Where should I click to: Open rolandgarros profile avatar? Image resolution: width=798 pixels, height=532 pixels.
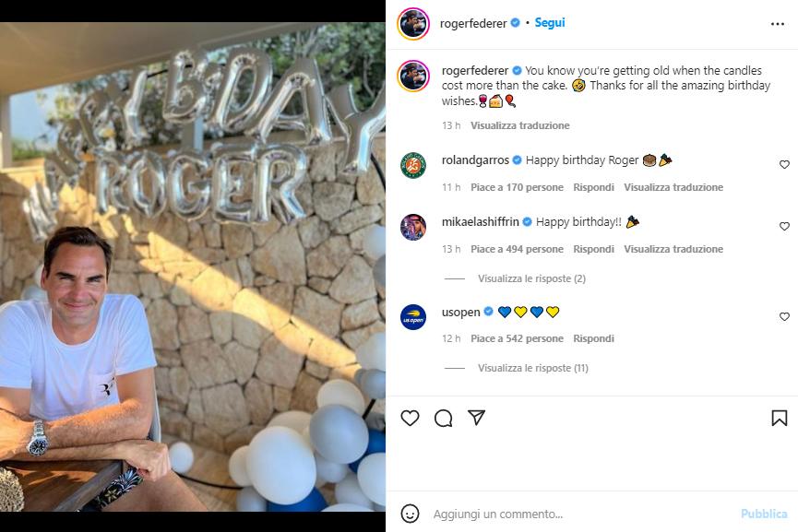413,165
